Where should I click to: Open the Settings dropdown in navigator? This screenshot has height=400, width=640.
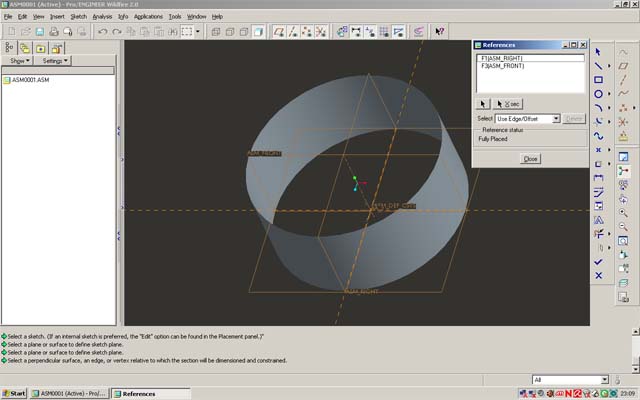click(53, 61)
